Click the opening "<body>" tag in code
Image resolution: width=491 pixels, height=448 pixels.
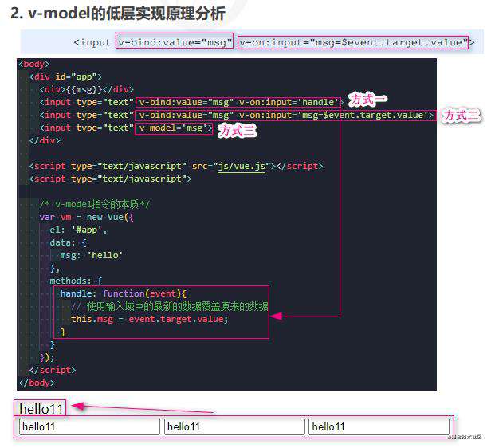33,64
